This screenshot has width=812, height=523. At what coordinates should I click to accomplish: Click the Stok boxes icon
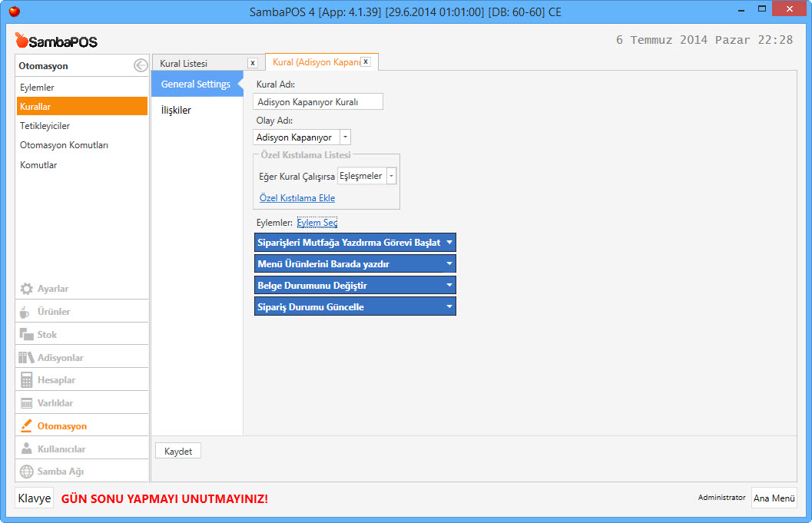tap(26, 335)
